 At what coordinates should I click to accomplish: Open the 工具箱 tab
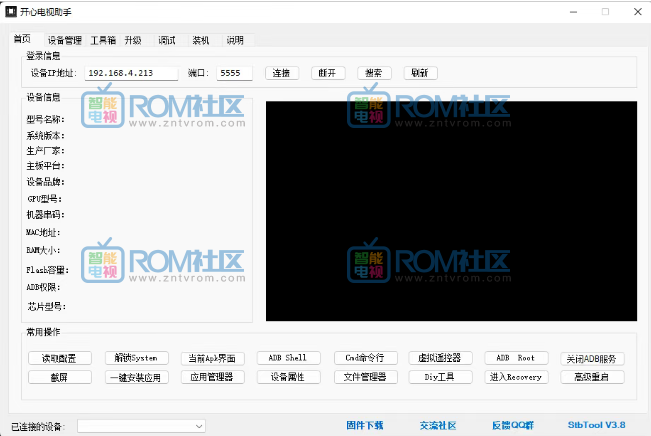[103, 40]
